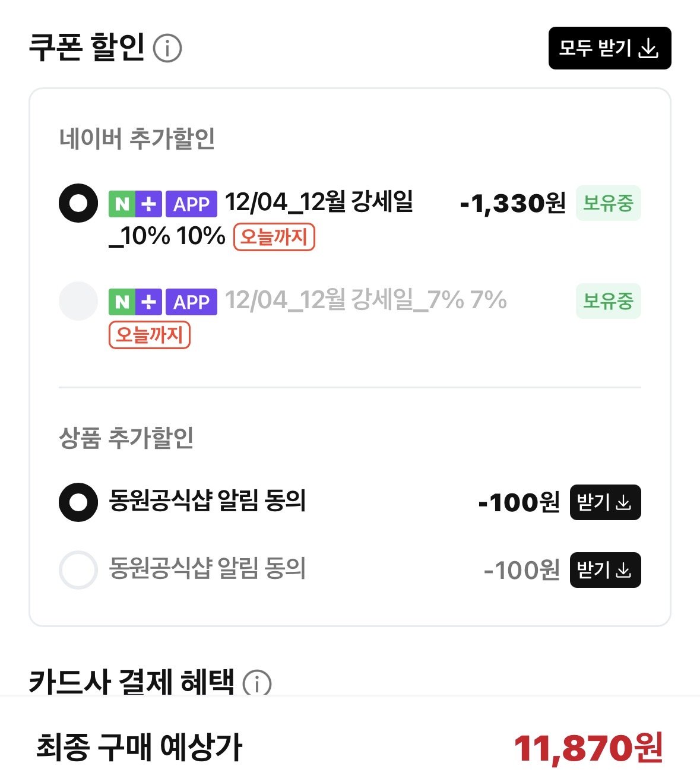Viewport: 700px width, 782px height.
Task: Click 받기 for the second 동원공식샵 coupon
Action: 606,570
